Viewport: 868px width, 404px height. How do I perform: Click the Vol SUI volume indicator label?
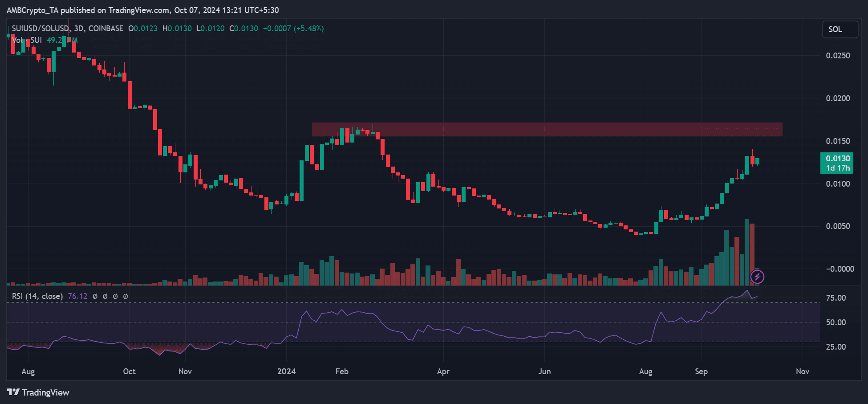[27, 40]
